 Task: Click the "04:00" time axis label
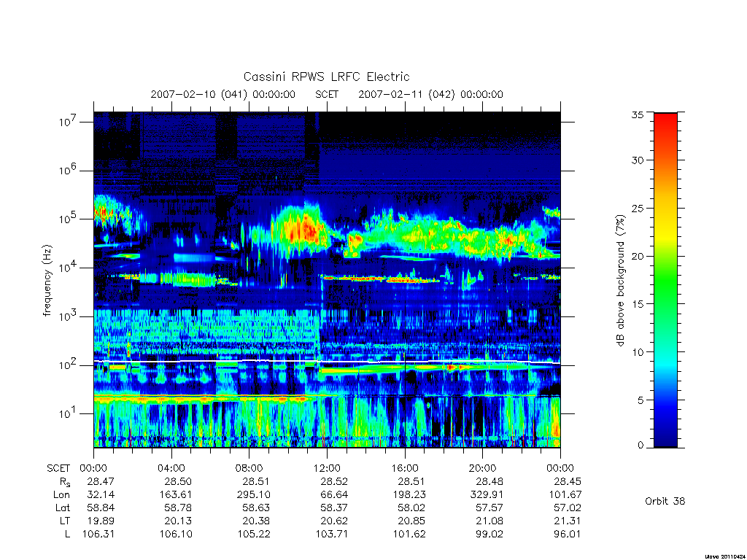171,468
